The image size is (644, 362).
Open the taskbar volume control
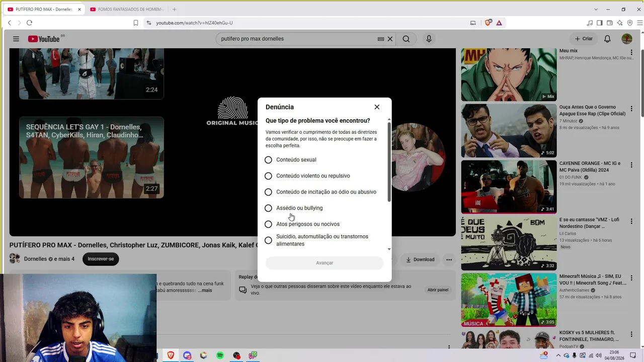[x=598, y=355]
